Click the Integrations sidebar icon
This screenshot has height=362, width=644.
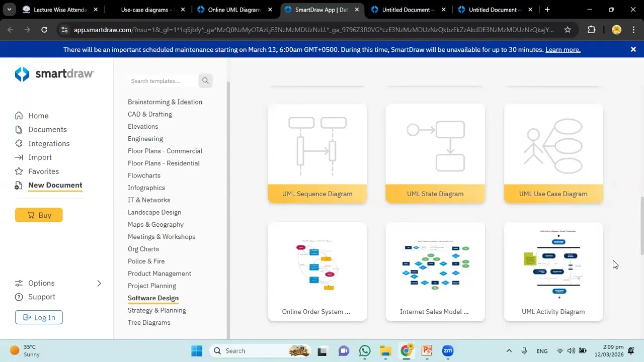click(x=19, y=143)
